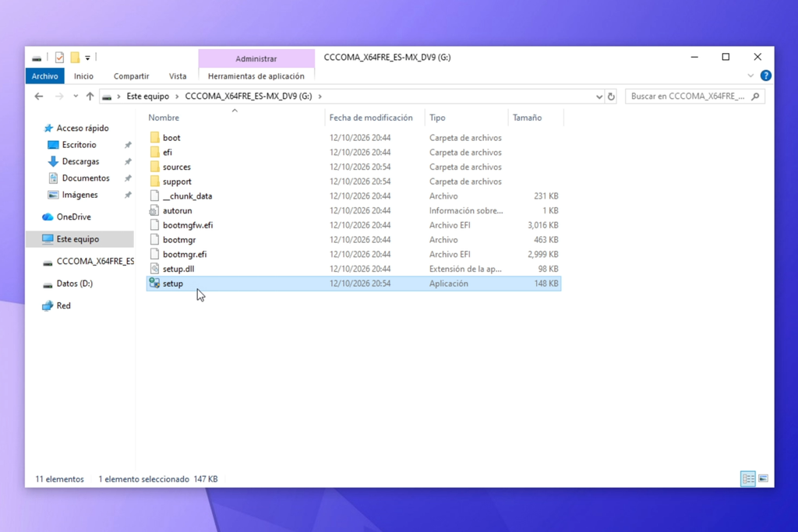
Task: Click the Documentos sidebar icon
Action: click(53, 178)
